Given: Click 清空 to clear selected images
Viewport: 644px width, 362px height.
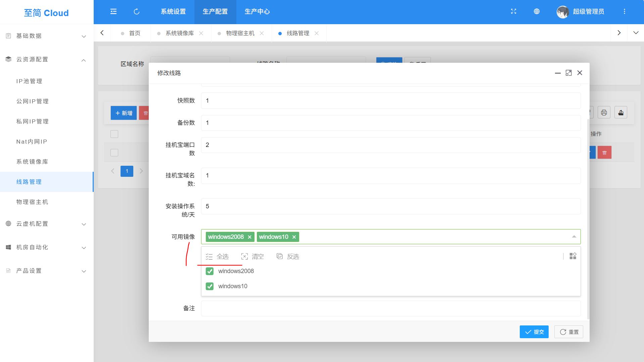Looking at the screenshot, I should pyautogui.click(x=252, y=257).
